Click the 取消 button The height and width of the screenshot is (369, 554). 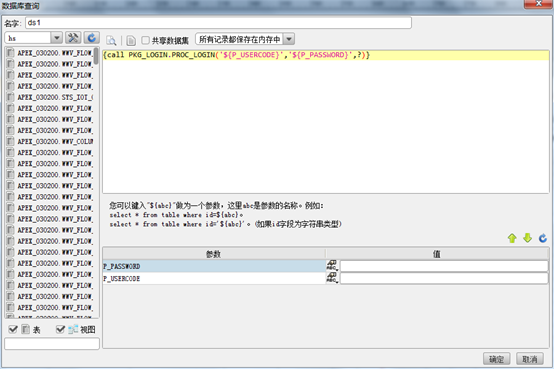click(x=530, y=359)
